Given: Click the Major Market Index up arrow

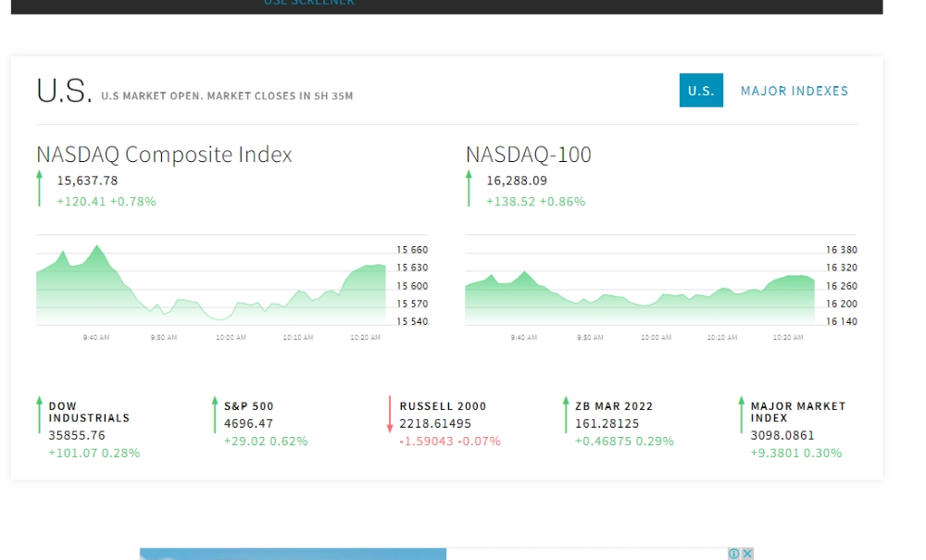Looking at the screenshot, I should [741, 415].
